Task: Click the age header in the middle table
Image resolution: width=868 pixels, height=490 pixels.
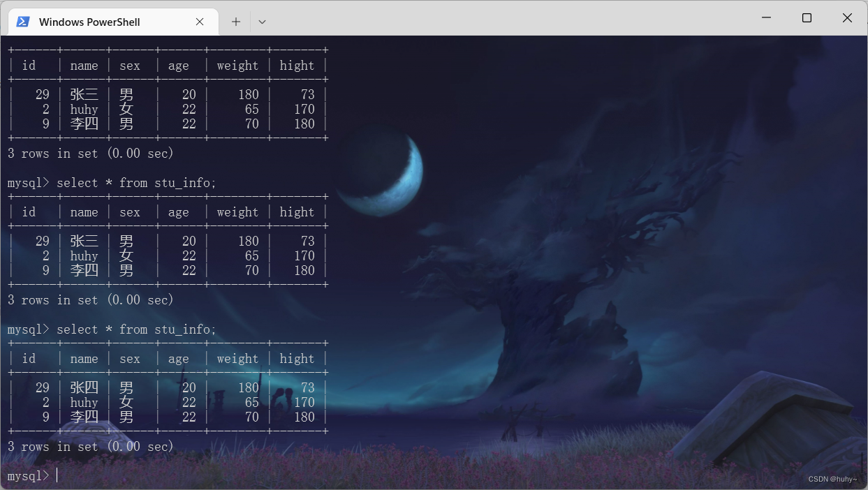Action: (x=179, y=212)
